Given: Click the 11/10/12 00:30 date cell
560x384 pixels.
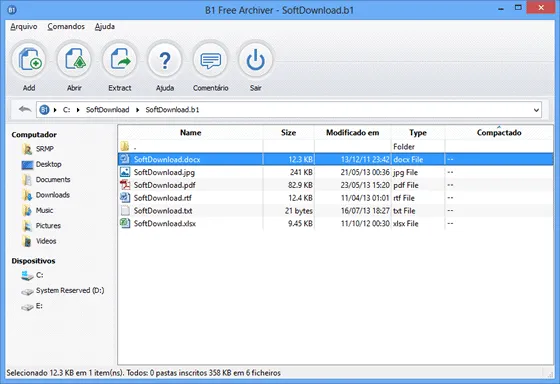Looking at the screenshot, I should click(365, 224).
